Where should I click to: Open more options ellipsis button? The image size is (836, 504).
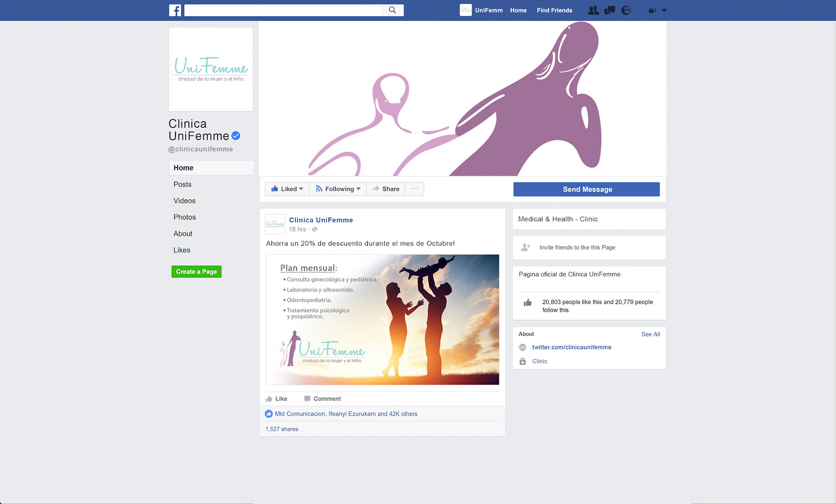click(x=415, y=189)
